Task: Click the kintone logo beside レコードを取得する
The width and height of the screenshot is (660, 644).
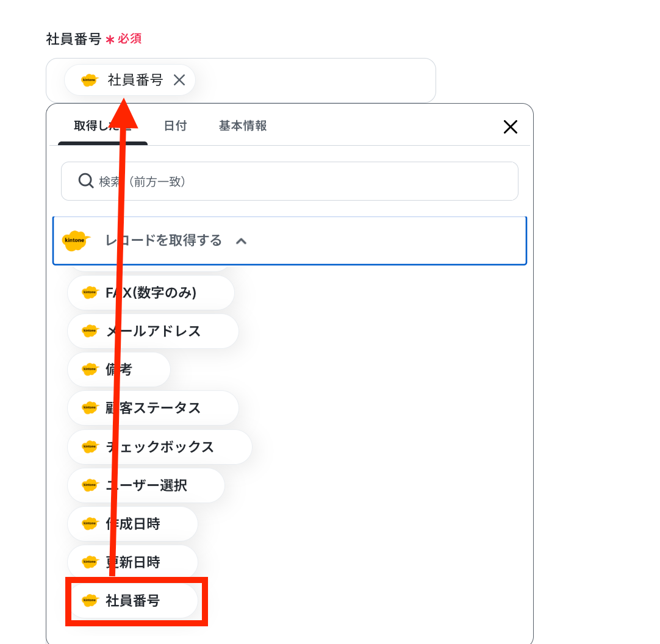Action: (75, 241)
